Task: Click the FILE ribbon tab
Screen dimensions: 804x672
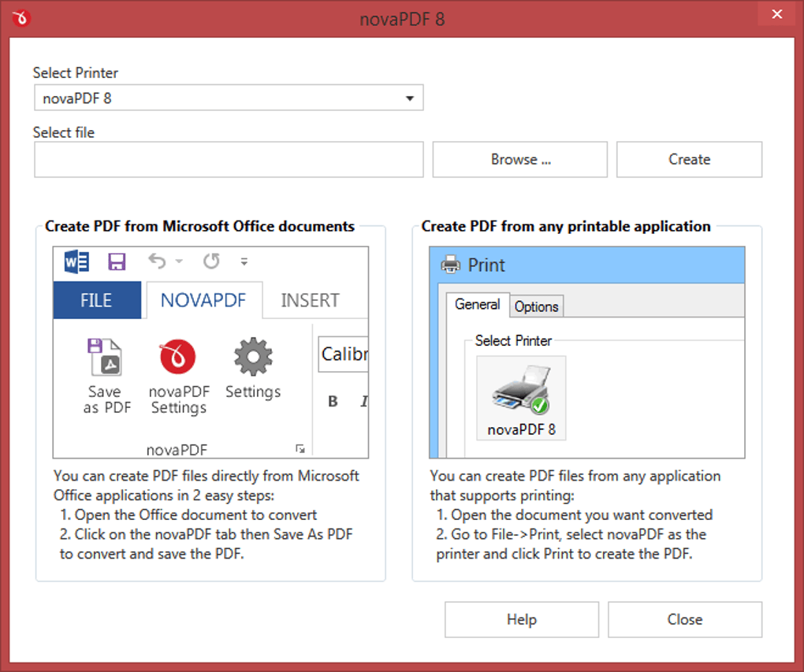Action: [x=97, y=300]
